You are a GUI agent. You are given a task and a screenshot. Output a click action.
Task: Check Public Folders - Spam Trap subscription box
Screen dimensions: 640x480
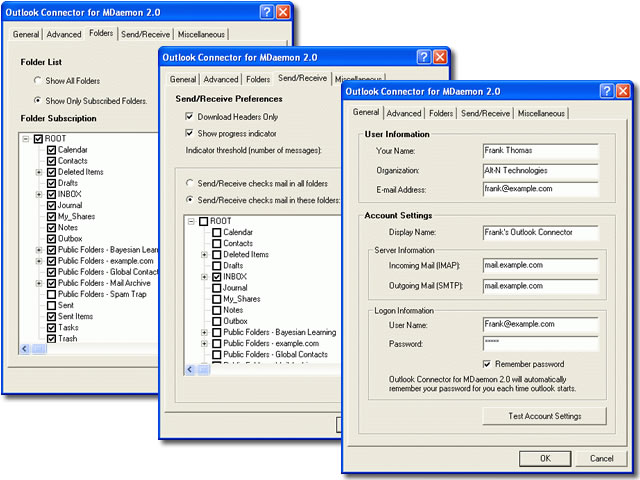point(51,294)
